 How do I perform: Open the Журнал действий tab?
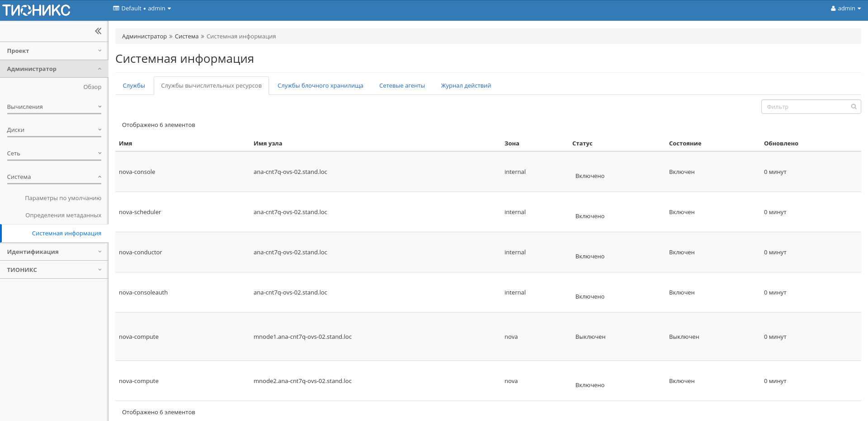point(466,86)
